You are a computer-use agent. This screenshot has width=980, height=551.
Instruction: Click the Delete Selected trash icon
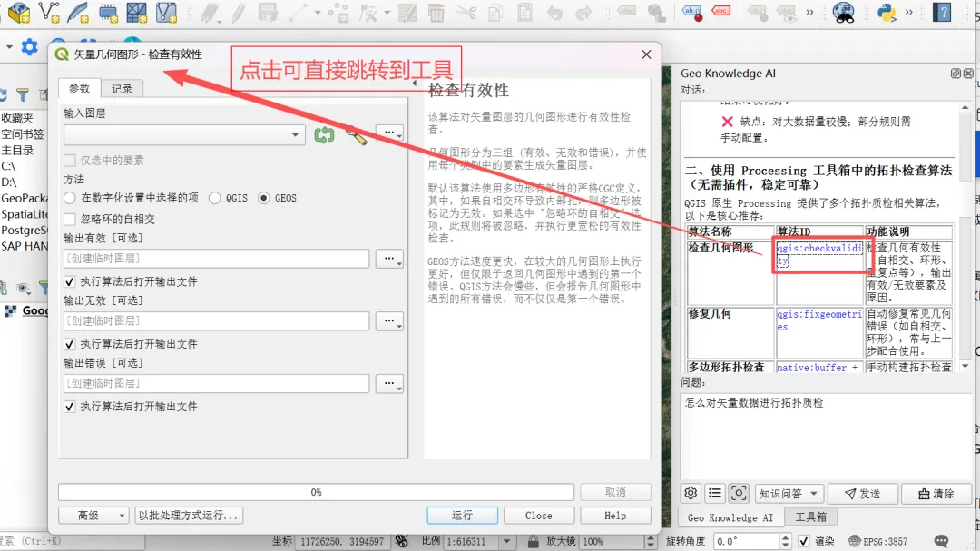tap(436, 13)
